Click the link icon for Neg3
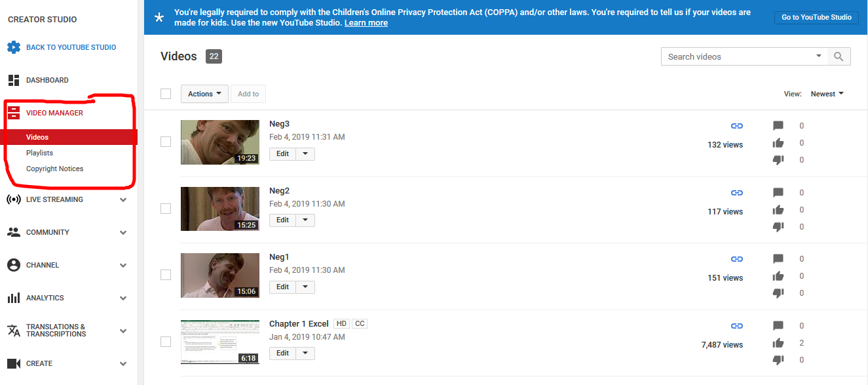This screenshot has width=868, height=385. (737, 126)
